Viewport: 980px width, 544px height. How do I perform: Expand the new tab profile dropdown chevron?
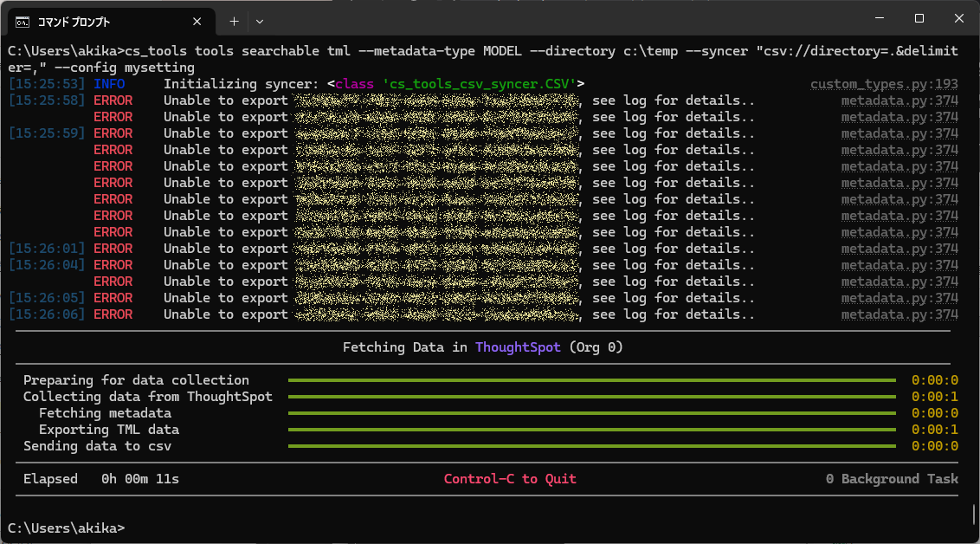260,21
